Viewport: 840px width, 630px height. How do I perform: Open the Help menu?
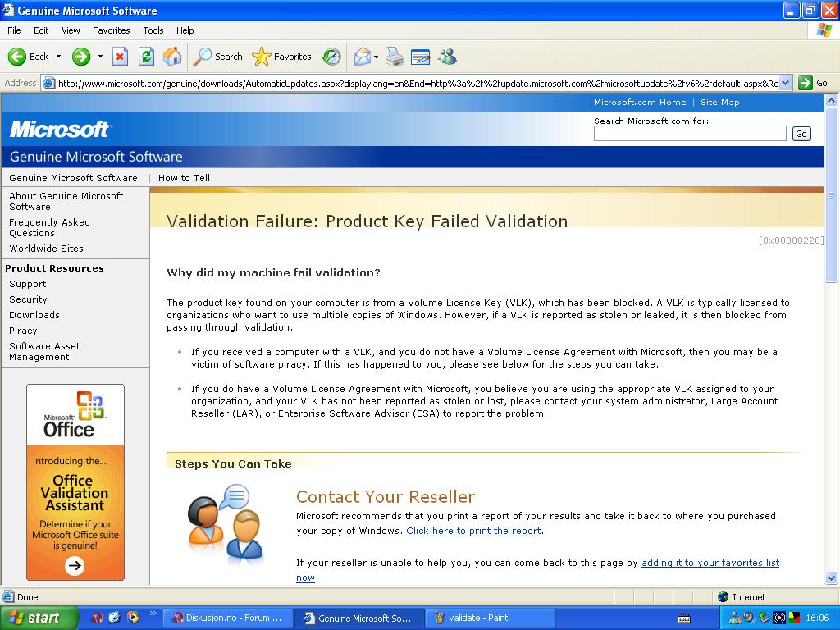point(185,30)
